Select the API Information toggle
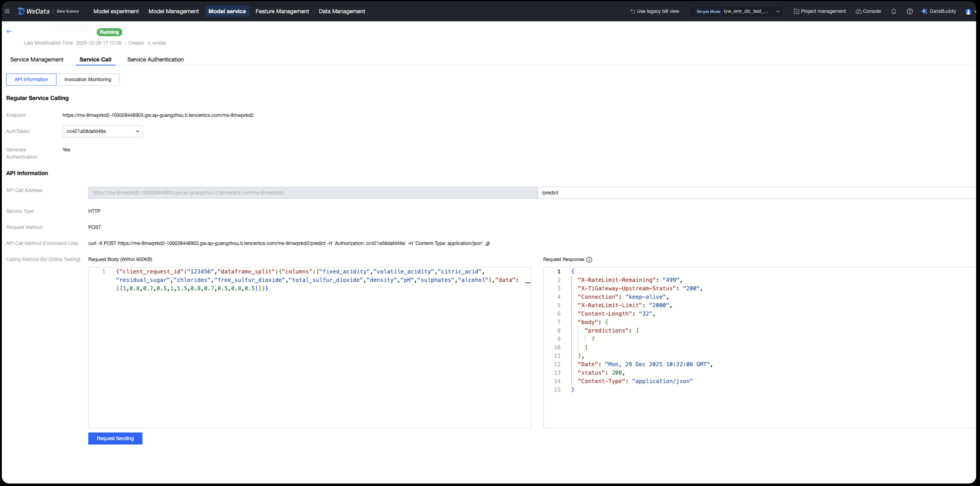The width and height of the screenshot is (980, 486). click(31, 79)
